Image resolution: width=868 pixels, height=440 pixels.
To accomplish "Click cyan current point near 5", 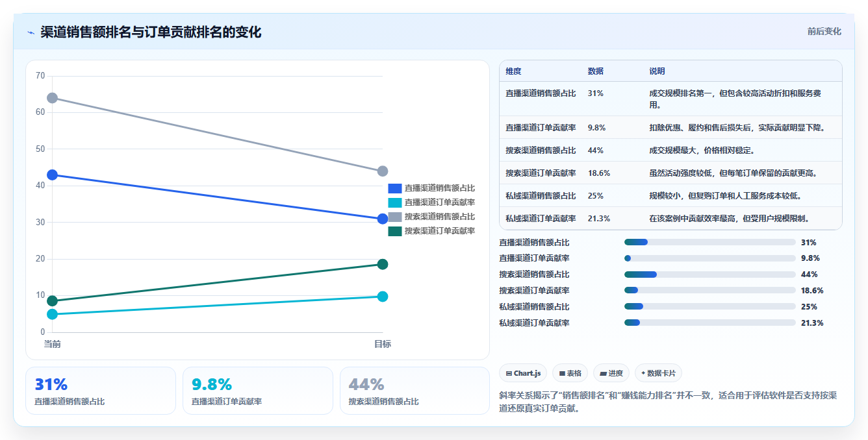I will (x=52, y=314).
